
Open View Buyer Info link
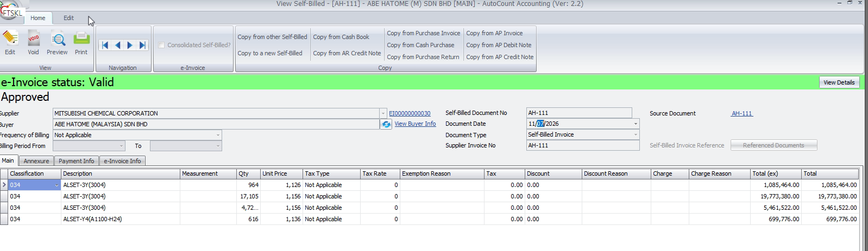tap(415, 124)
